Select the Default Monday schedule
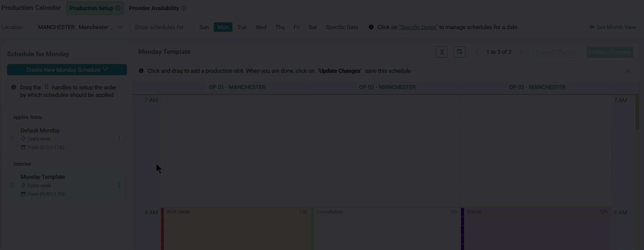644x250 pixels. click(67, 139)
